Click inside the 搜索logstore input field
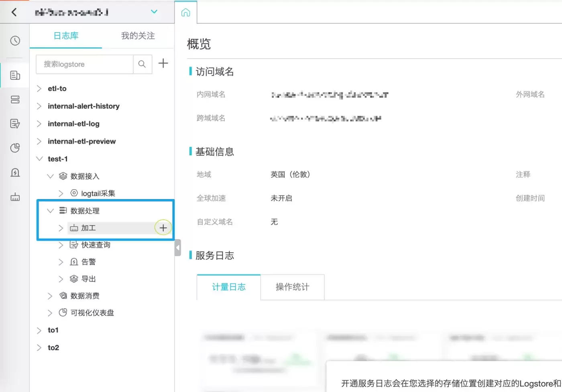562x392 pixels. 85,64
